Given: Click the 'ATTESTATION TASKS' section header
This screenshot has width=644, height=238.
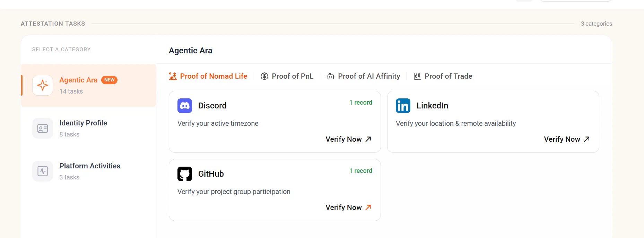Looking at the screenshot, I should (x=53, y=24).
